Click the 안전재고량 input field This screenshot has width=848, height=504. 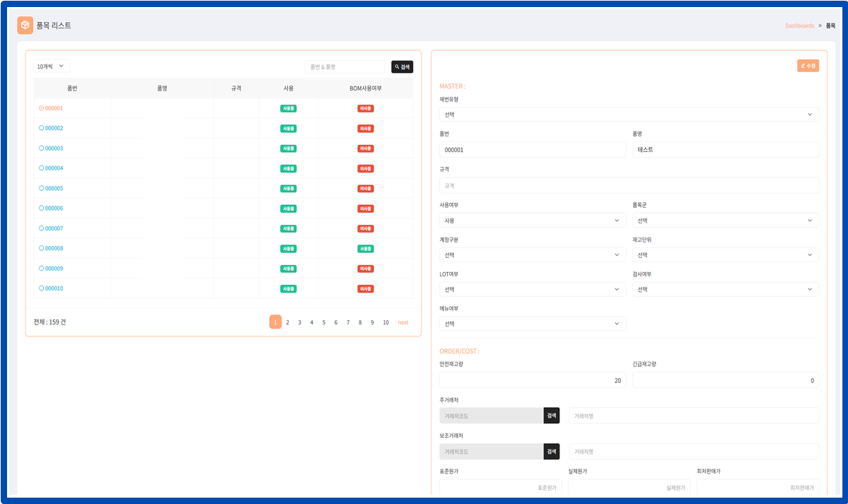click(x=532, y=380)
